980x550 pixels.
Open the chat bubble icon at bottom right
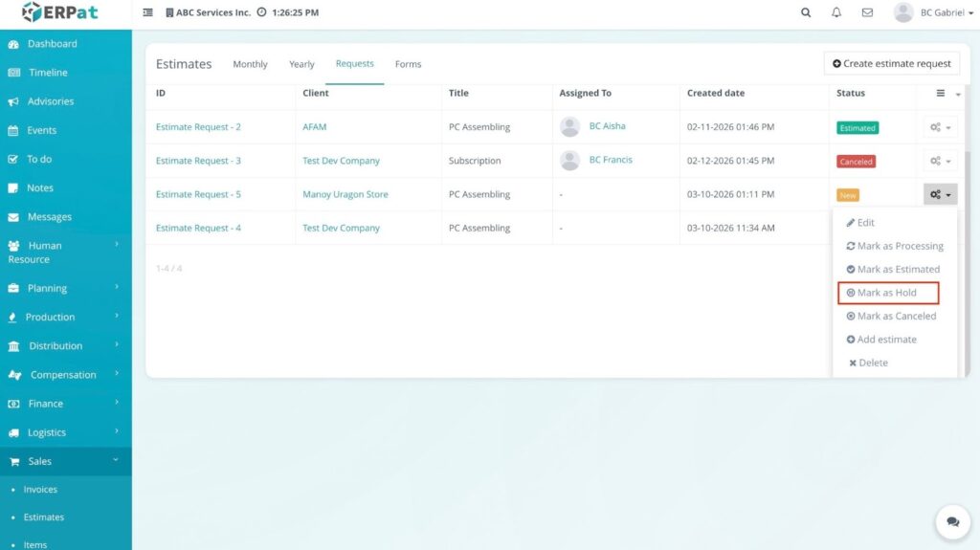(x=952, y=521)
